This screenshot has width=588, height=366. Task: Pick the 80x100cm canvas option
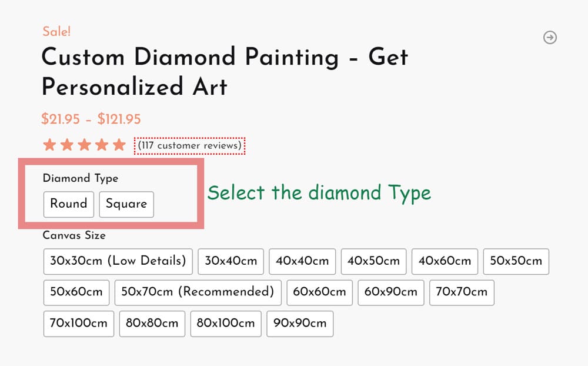coord(225,324)
